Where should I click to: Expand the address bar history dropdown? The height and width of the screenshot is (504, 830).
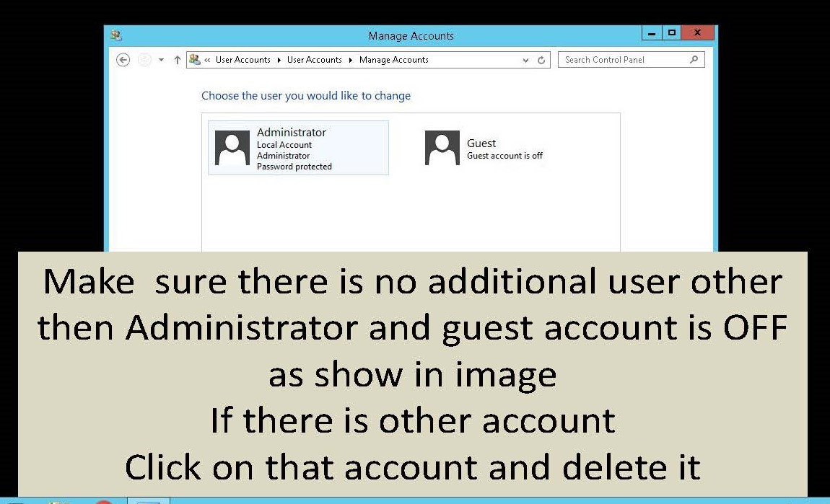(525, 61)
